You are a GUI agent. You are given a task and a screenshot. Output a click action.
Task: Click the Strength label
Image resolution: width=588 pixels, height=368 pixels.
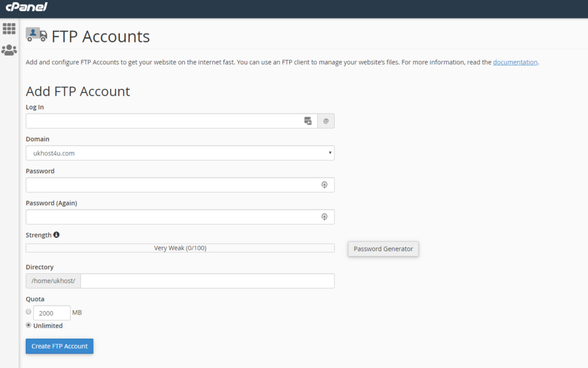point(38,235)
